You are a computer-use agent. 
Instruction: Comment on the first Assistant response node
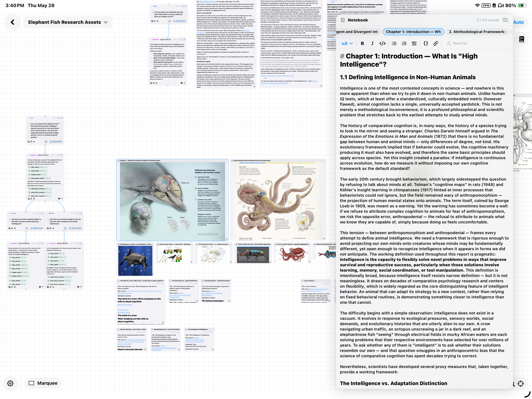click(x=59, y=199)
